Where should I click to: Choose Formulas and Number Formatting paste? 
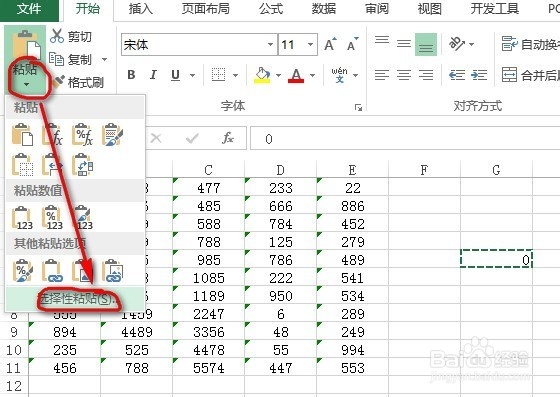point(82,135)
